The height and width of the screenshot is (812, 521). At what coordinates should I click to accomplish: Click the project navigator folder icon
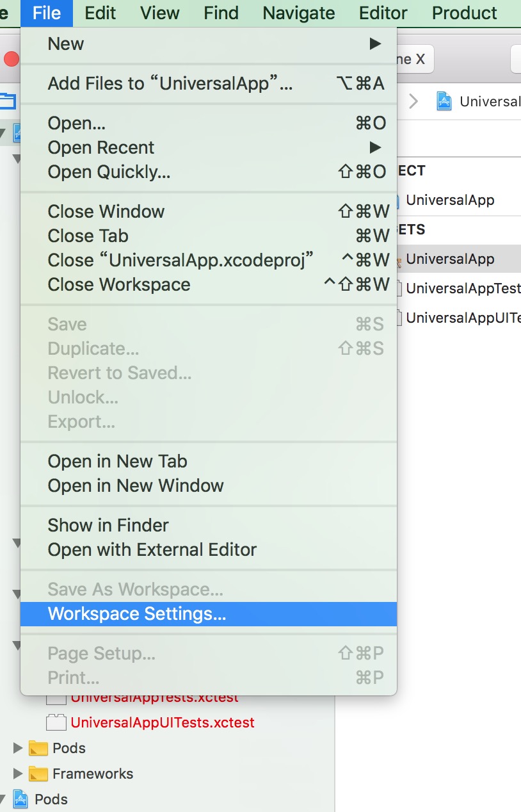coord(7,101)
